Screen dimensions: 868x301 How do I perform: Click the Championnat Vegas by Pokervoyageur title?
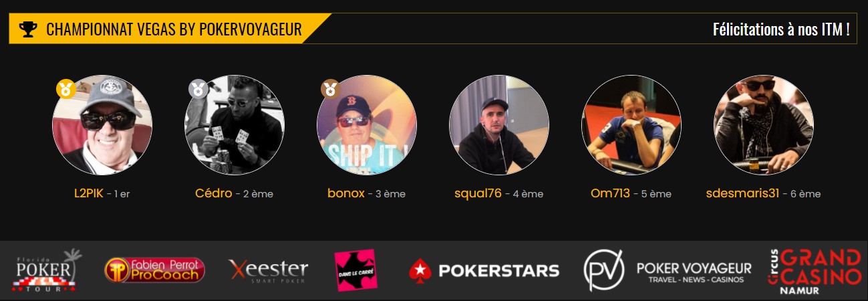point(174,29)
